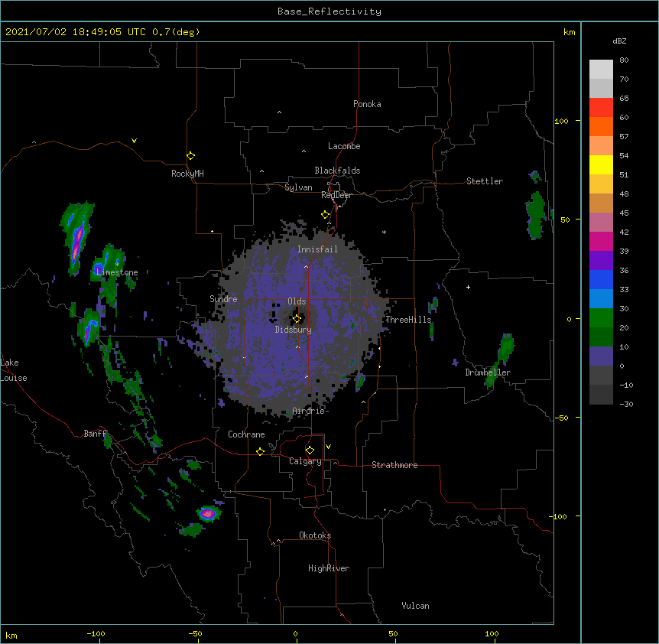Click the white asterisk marker east of Innisfail
The image size is (659, 644).
click(x=384, y=232)
